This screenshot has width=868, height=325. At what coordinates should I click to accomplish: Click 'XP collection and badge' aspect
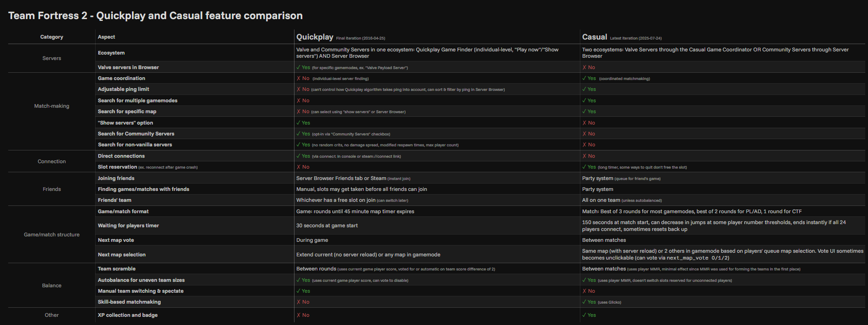pos(127,315)
